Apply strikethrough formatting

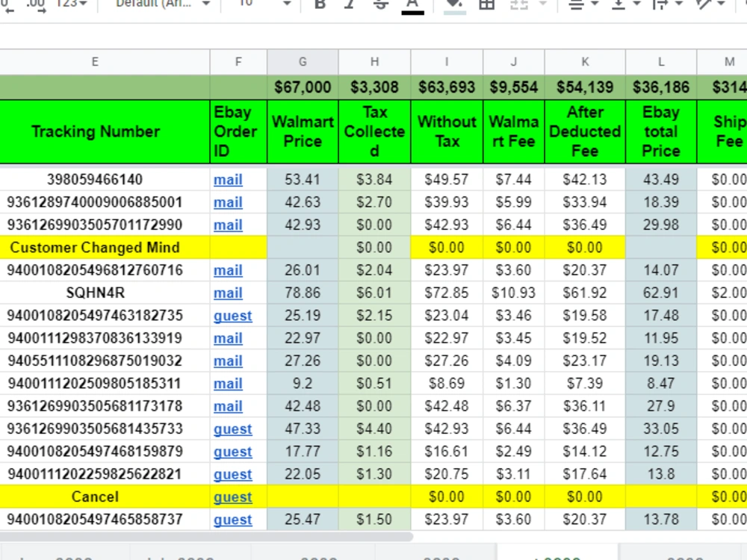pyautogui.click(x=381, y=4)
